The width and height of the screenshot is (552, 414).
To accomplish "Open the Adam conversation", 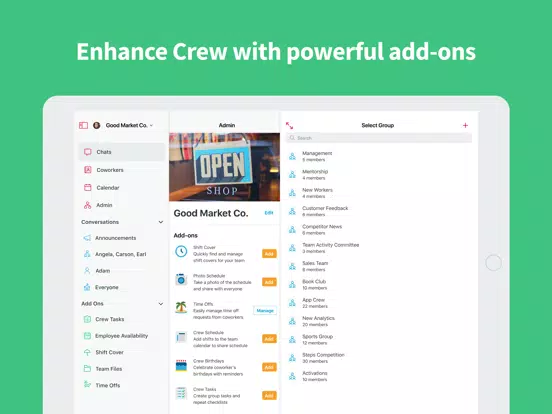I will [x=121, y=271].
